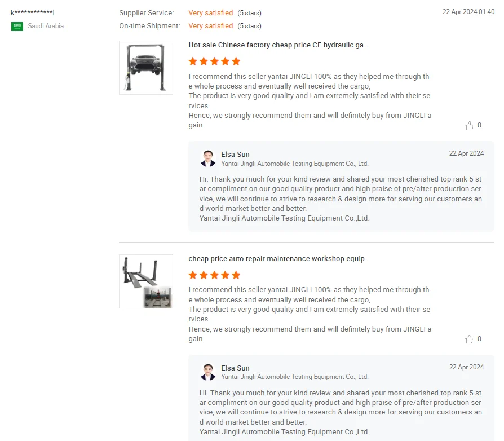Expand the truncated workshop equipment review title

pyautogui.click(x=278, y=258)
